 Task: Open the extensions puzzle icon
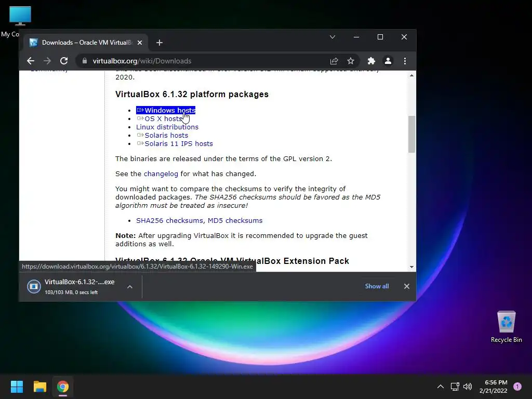(x=371, y=61)
